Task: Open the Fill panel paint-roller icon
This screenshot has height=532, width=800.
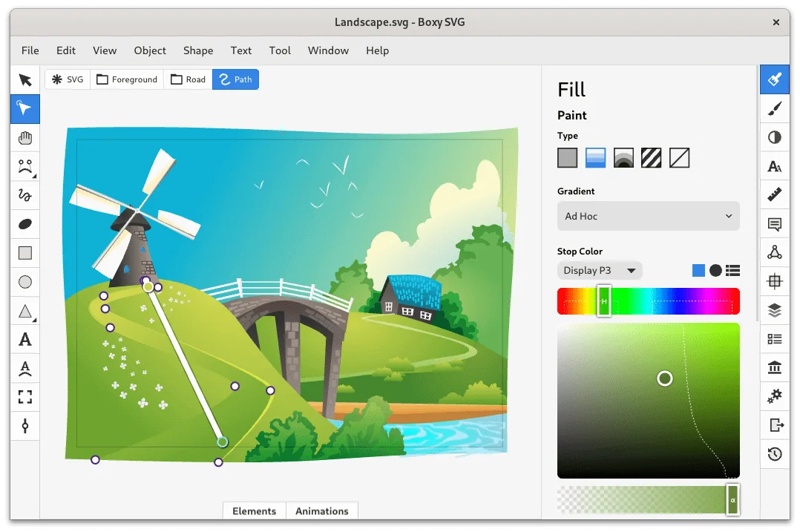Action: coord(775,79)
